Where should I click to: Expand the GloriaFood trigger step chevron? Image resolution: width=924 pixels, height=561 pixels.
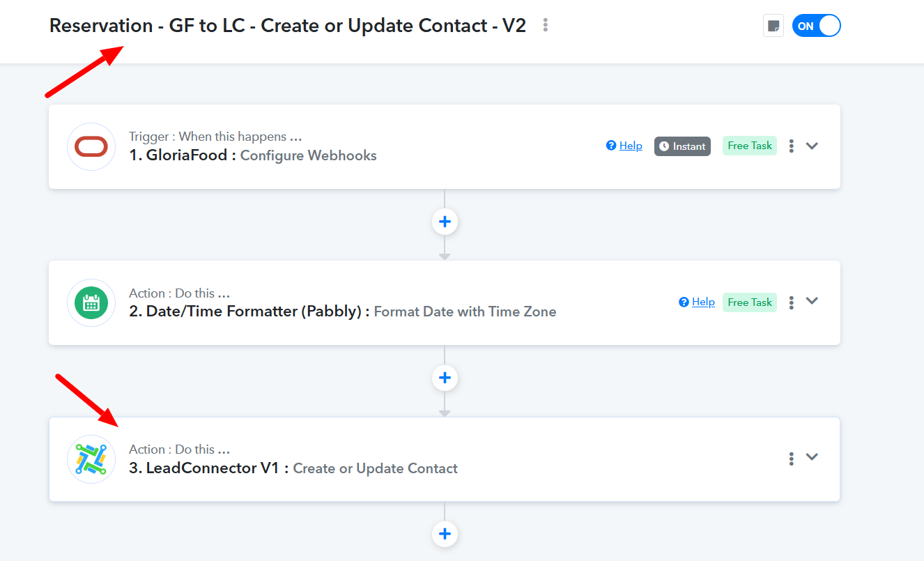click(812, 146)
